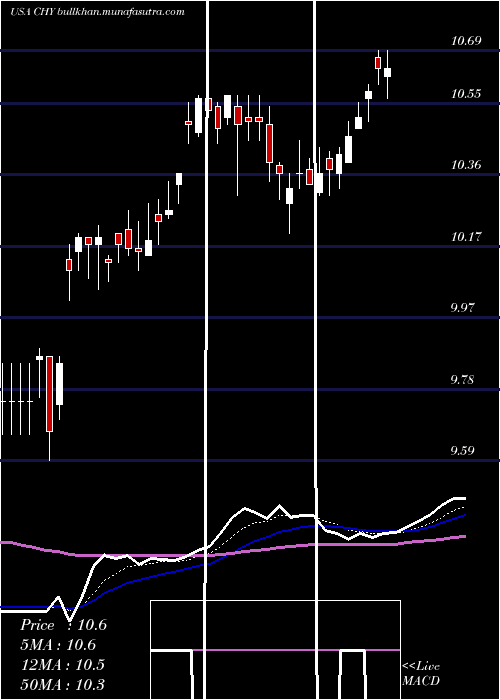Click the 10.55 price axis label
The height and width of the screenshot is (700, 500).
(x=466, y=94)
